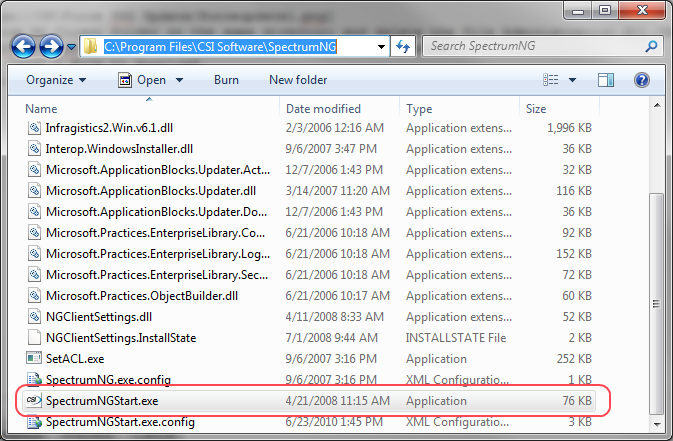Select NGClientSettings.InstallState file
Viewport: 673px width, 441px height.
(x=121, y=338)
